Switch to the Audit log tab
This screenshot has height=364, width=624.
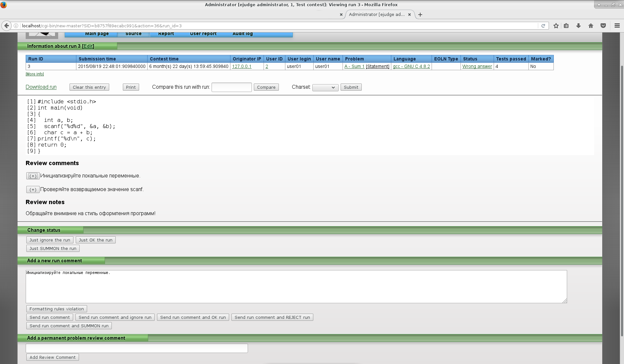tap(242, 34)
